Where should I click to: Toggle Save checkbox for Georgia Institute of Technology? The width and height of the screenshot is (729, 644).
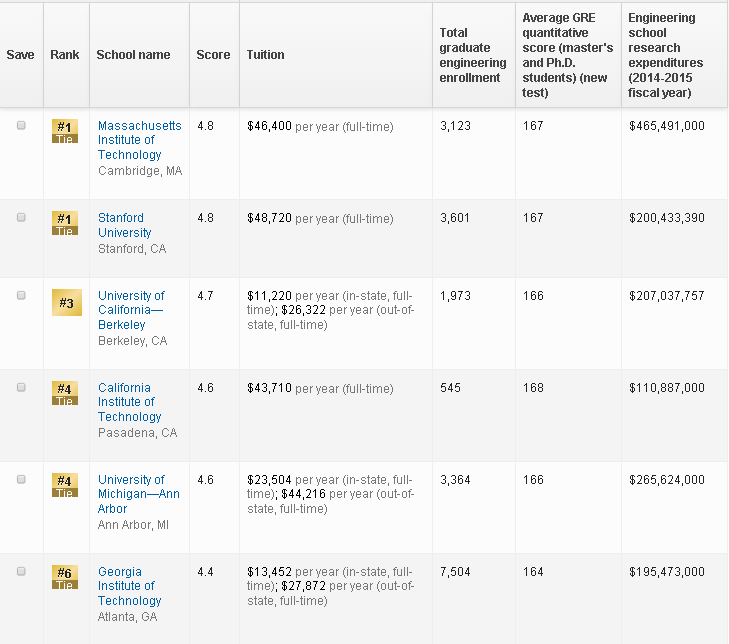21,571
